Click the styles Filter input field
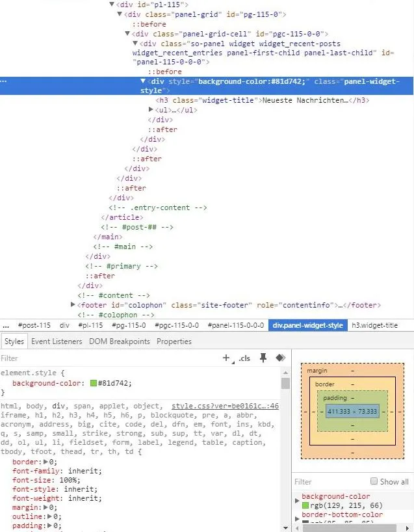Screen dimensions: 414x532 click(109, 358)
